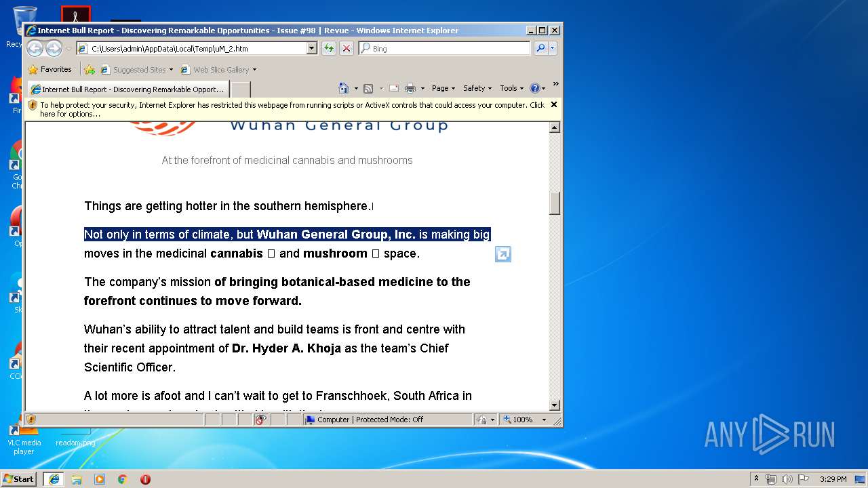Open Suggested Sites link
Screen dimensions: 868x488
click(x=136, y=69)
